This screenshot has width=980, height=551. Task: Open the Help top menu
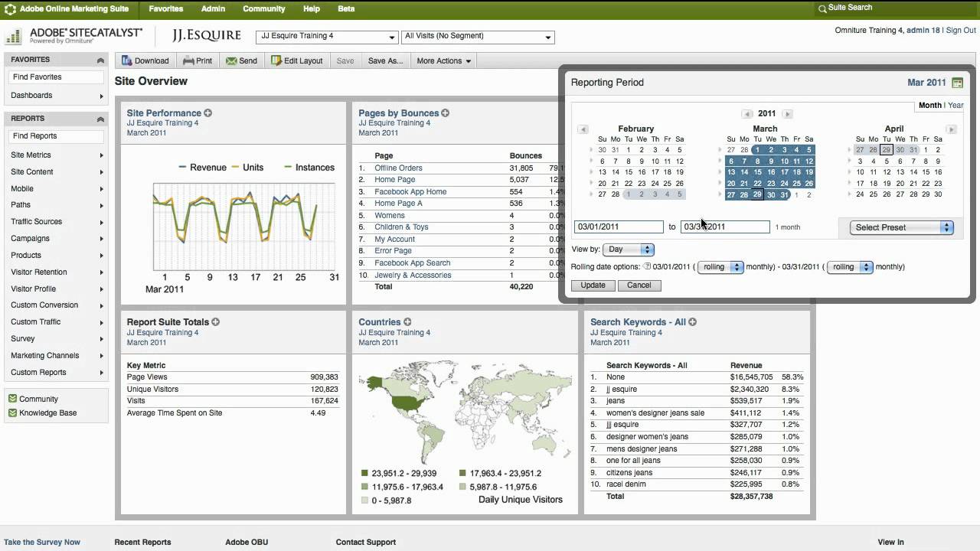(x=312, y=9)
